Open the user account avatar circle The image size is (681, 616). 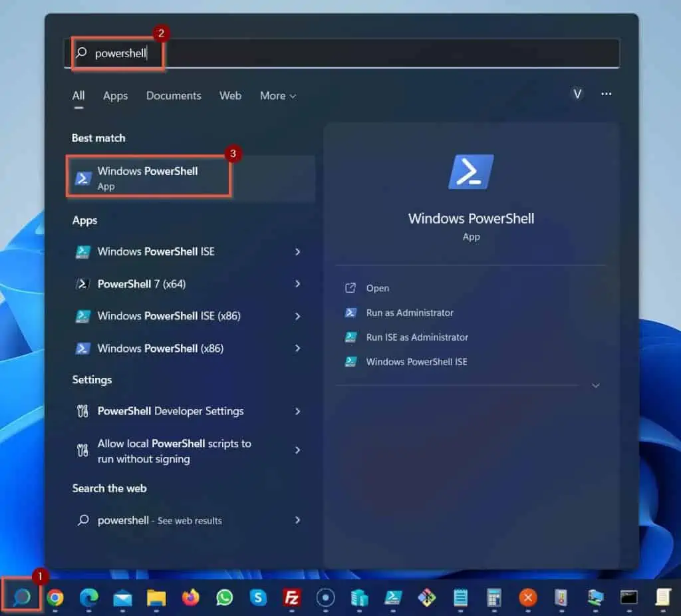point(577,94)
